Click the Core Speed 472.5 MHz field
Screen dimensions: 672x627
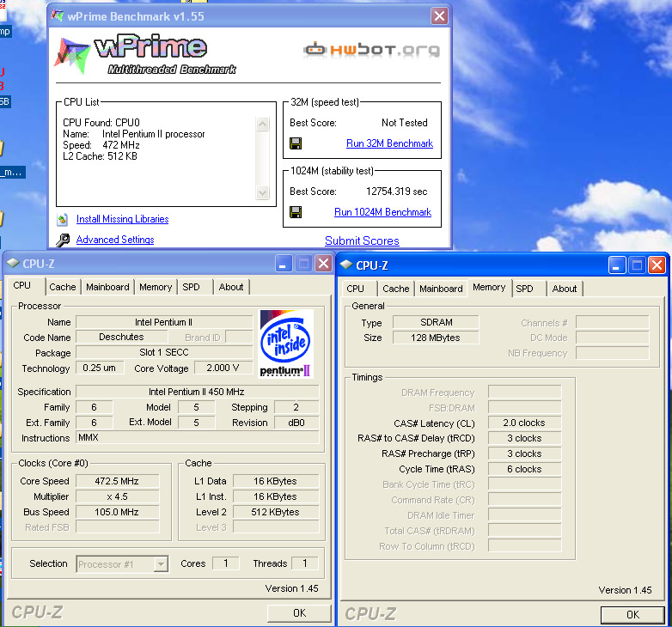(x=118, y=481)
